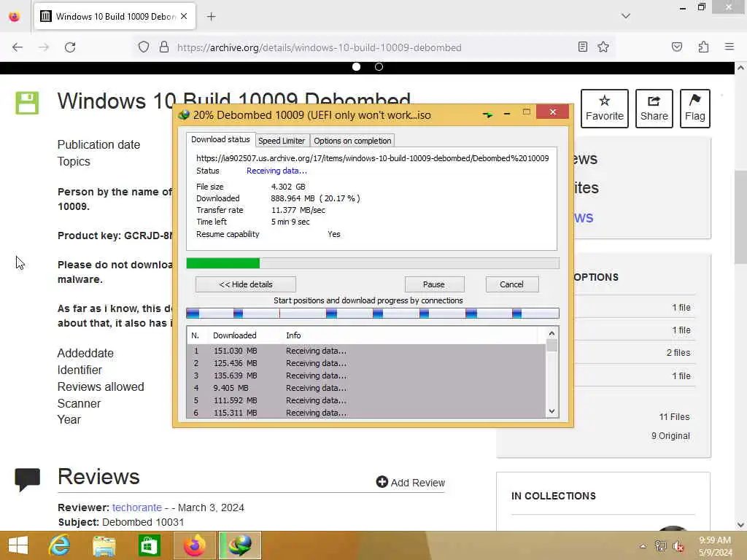The width and height of the screenshot is (747, 560).
Task: Click the Share button on the page
Action: [x=654, y=109]
